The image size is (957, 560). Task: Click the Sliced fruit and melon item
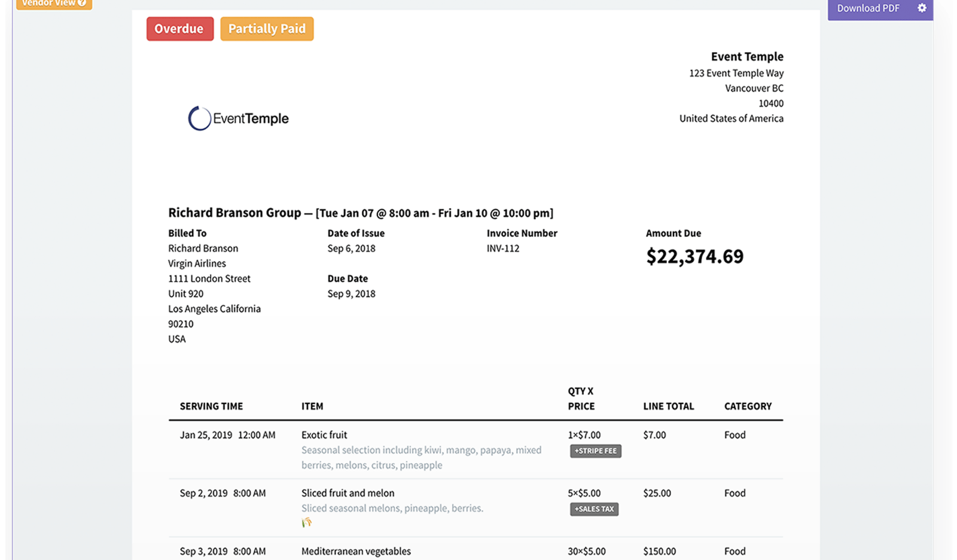348,493
